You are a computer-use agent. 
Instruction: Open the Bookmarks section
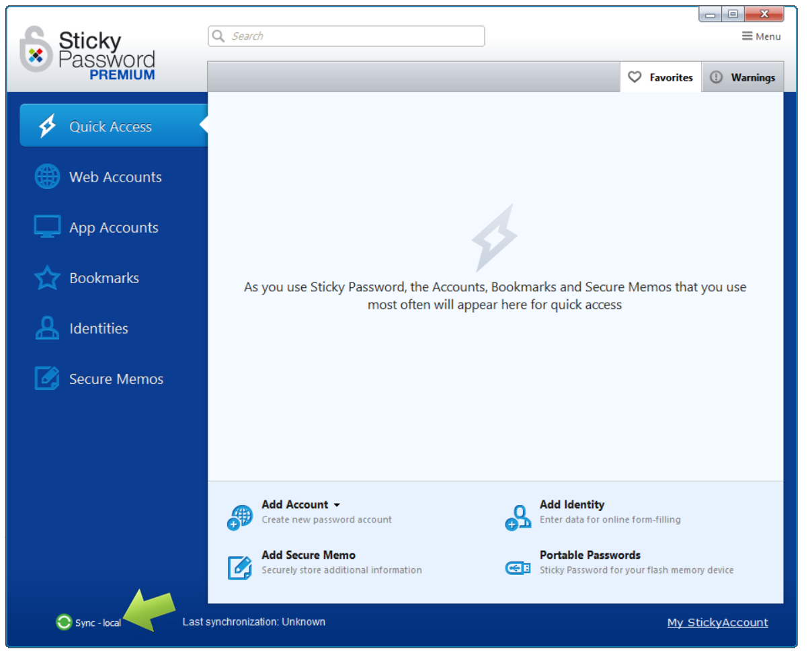104,278
